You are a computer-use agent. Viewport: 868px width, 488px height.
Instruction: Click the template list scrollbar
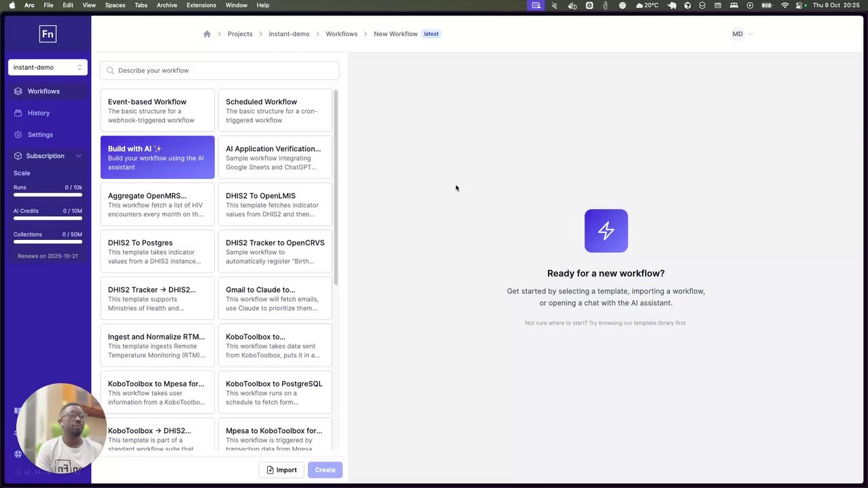tap(335, 187)
